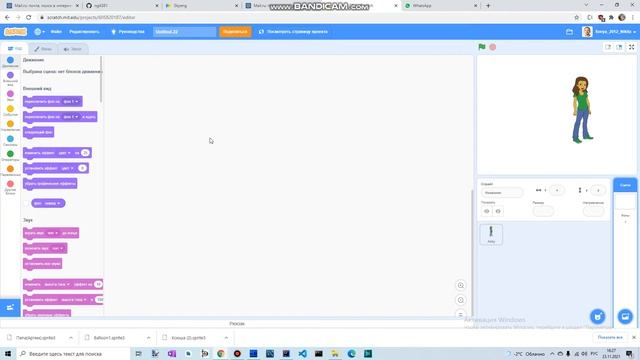The image size is (640, 360).
Task: Open sound dropdown in play-until-done block
Action: [53, 233]
